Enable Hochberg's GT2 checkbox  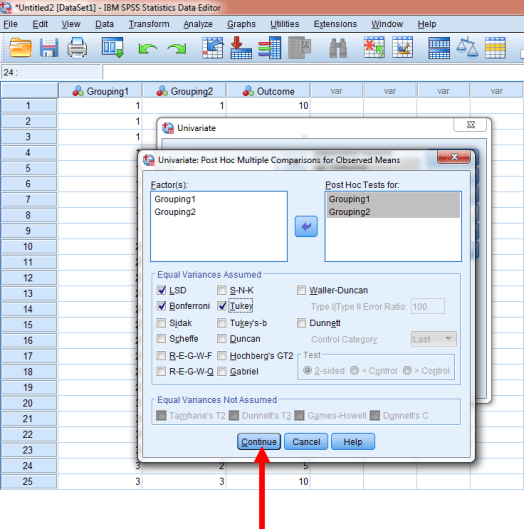pyautogui.click(x=222, y=356)
